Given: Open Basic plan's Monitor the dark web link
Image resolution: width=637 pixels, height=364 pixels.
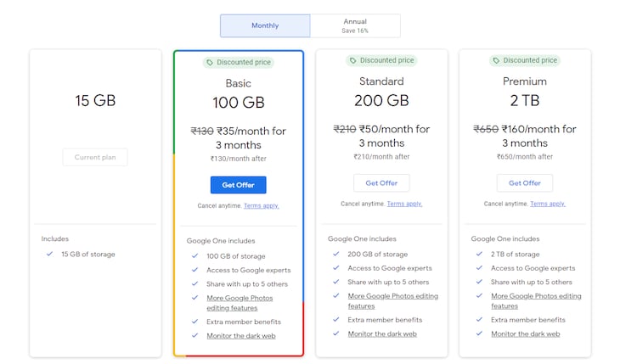Looking at the screenshot, I should [x=241, y=336].
